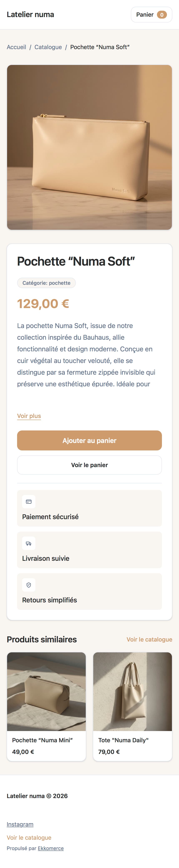The height and width of the screenshot is (868, 179).
Task: Click Ajouter au panier
Action: (89, 440)
